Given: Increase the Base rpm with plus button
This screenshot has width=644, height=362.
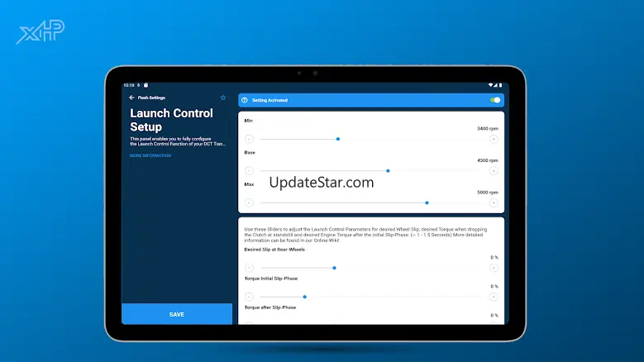Looking at the screenshot, I should [x=494, y=171].
